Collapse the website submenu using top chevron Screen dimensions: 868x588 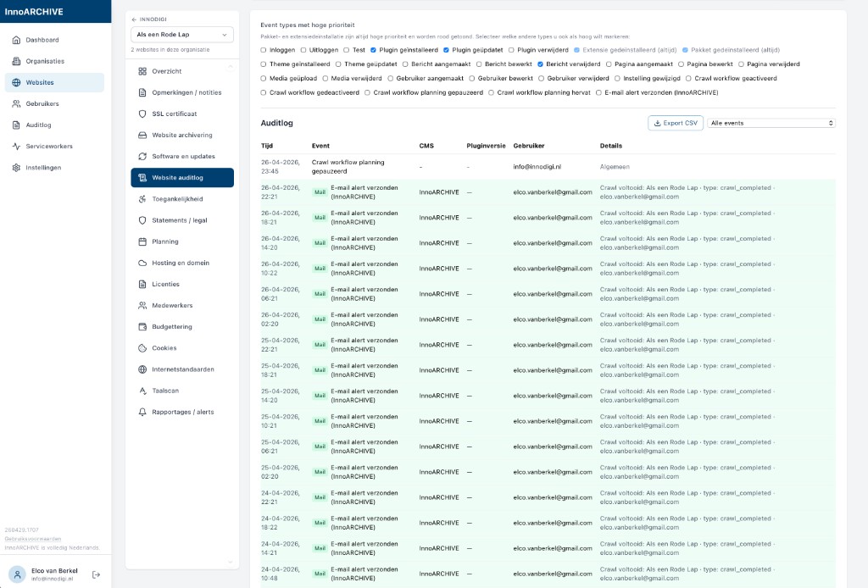(x=229, y=66)
